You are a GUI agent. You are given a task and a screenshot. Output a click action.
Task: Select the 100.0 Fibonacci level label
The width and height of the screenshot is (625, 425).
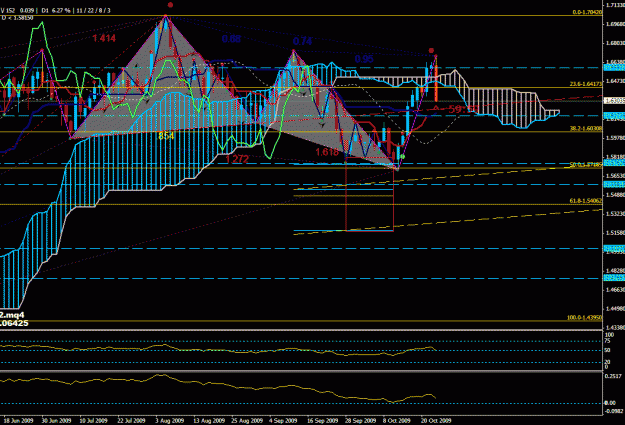pos(584,318)
